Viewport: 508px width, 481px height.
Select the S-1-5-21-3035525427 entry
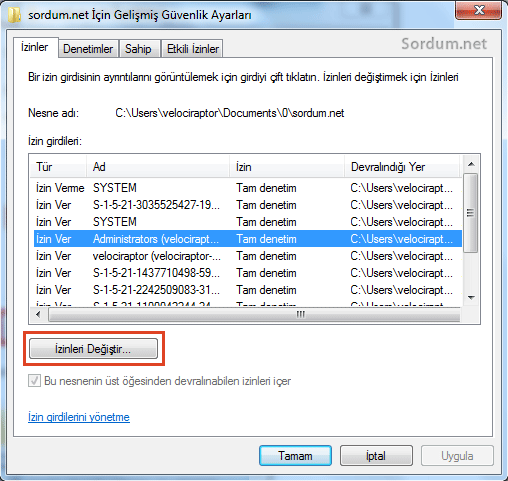click(248, 205)
